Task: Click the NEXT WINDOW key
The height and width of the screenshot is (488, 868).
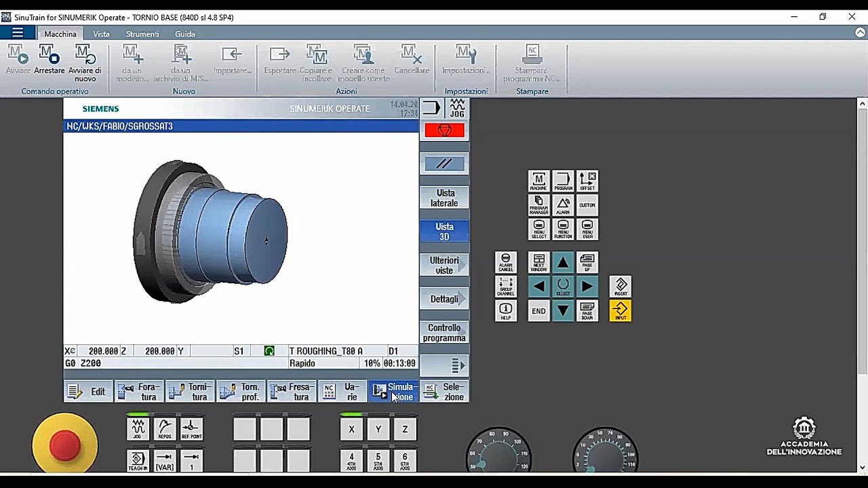Action: coord(538,262)
